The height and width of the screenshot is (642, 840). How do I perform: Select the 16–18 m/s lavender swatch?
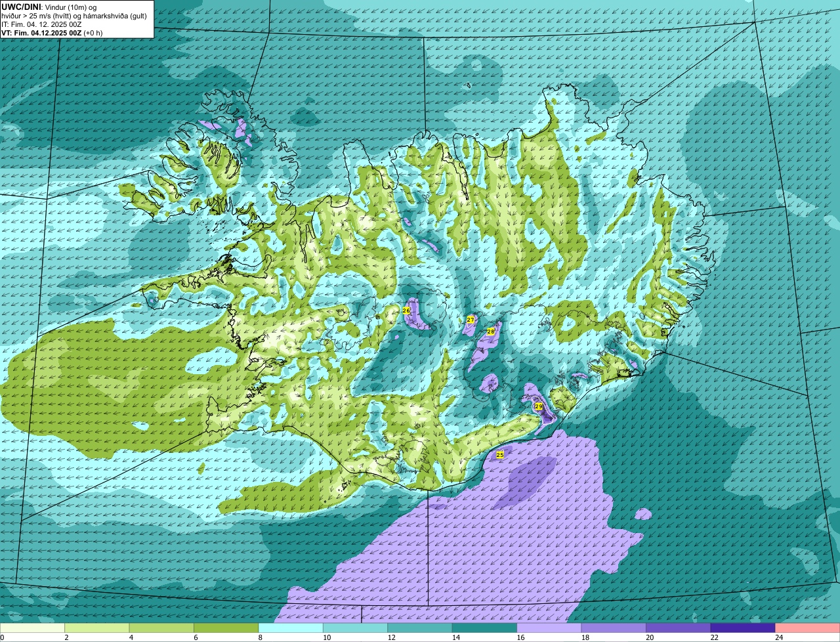point(549,628)
